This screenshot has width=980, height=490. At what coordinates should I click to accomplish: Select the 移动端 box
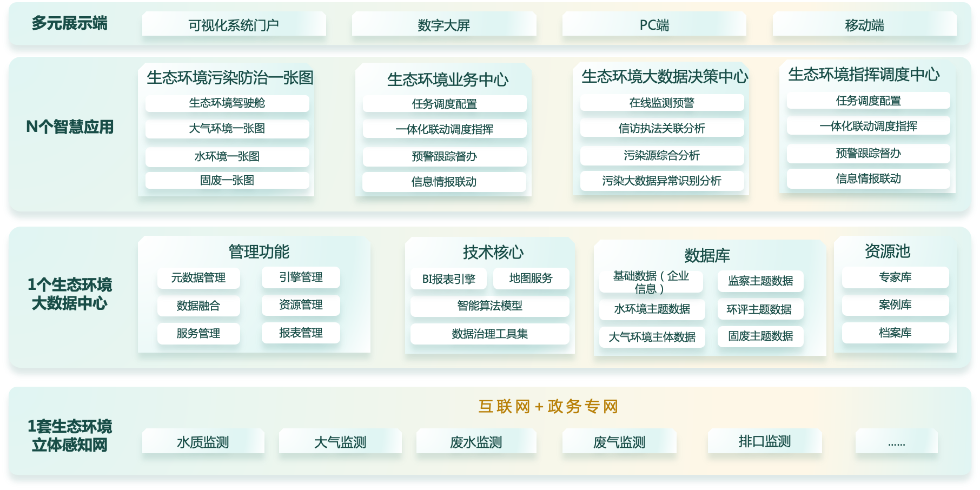pyautogui.click(x=864, y=24)
